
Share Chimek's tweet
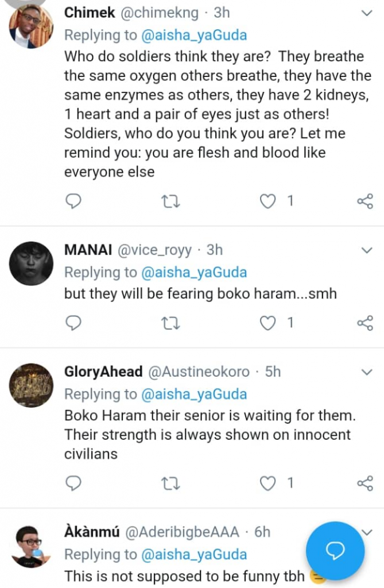click(x=365, y=201)
